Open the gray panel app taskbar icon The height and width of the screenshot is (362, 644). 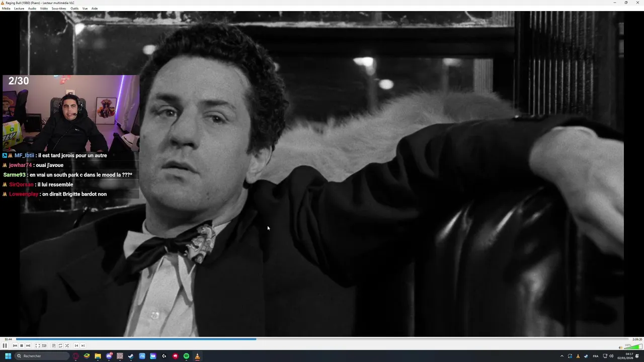point(120,356)
